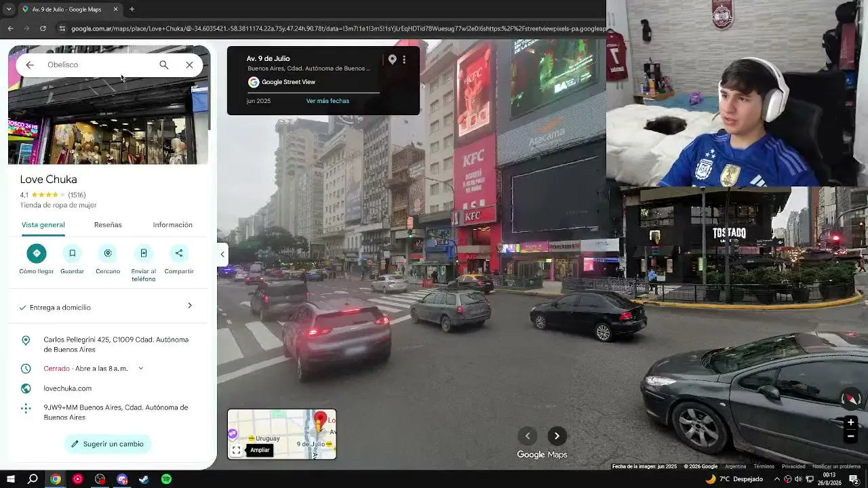Go to next Street View position arrow

click(x=557, y=436)
